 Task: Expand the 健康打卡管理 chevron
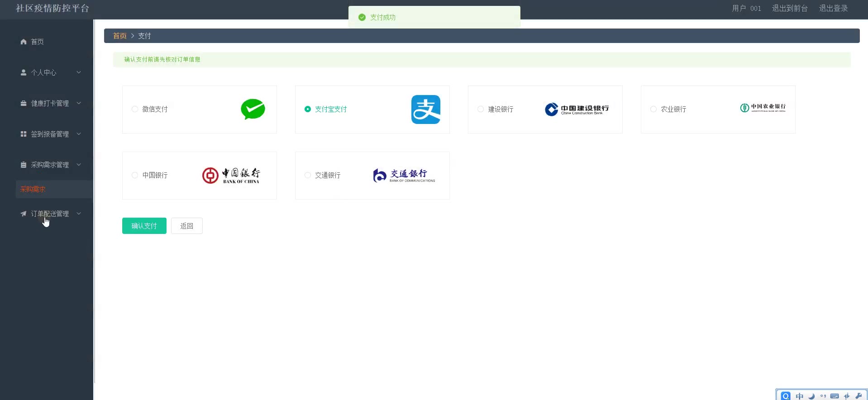click(x=79, y=103)
